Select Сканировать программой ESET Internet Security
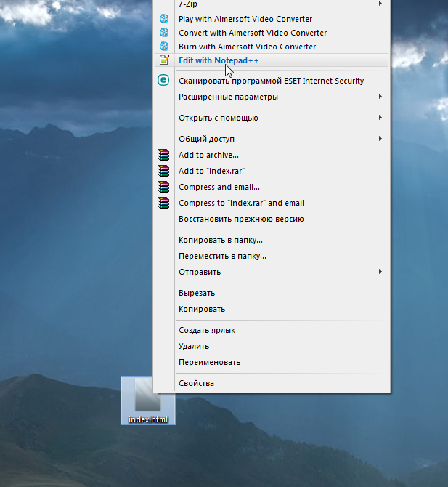 tap(272, 81)
